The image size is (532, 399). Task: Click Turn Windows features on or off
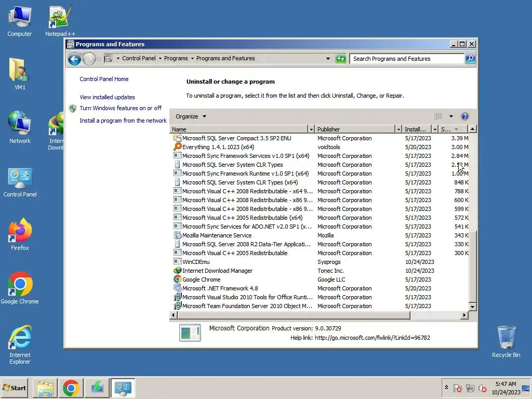[x=121, y=108]
